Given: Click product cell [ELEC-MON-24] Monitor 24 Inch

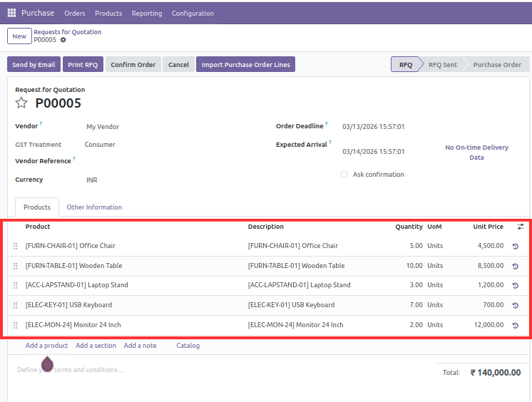Looking at the screenshot, I should pyautogui.click(x=73, y=325).
